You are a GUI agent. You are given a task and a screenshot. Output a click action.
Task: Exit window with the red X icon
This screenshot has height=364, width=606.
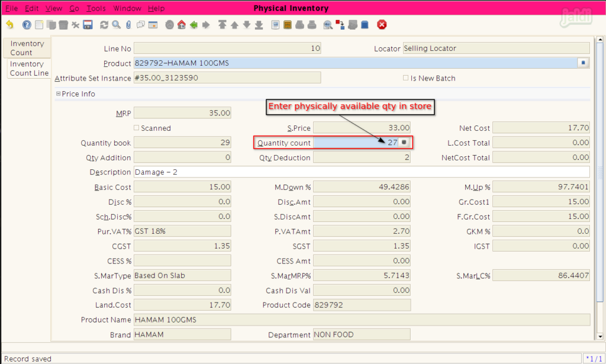tap(382, 25)
